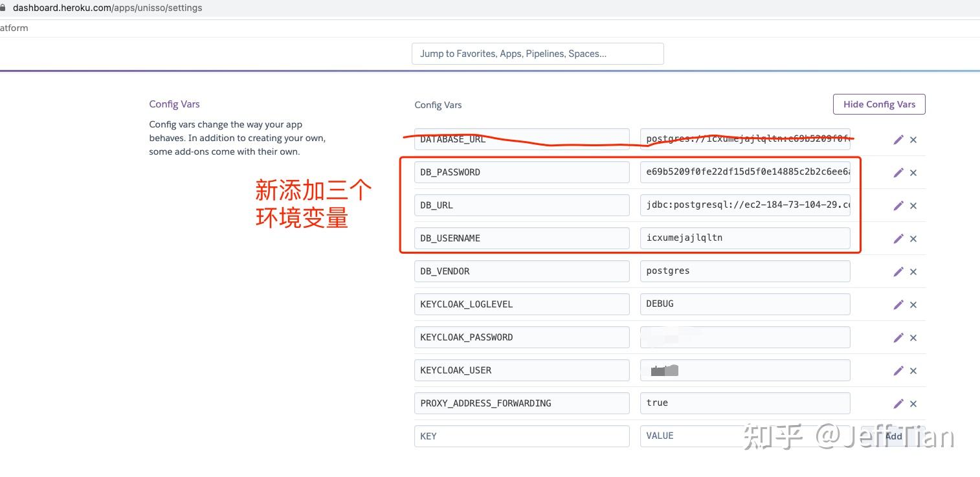The image size is (980, 477).
Task: Remove the KEYCLOAK_USER config var
Action: pos(913,370)
